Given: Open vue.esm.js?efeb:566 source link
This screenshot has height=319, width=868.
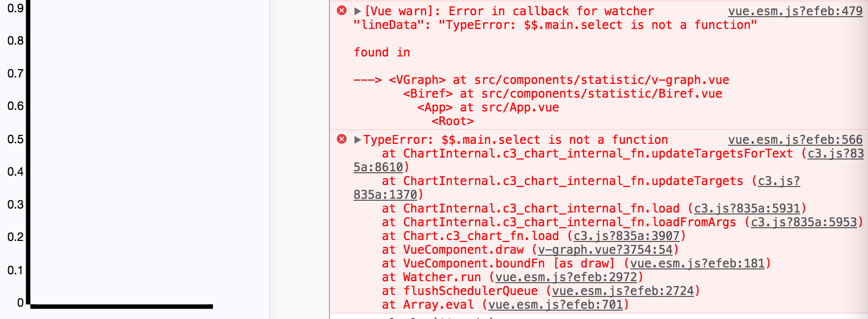Looking at the screenshot, I should click(x=795, y=139).
